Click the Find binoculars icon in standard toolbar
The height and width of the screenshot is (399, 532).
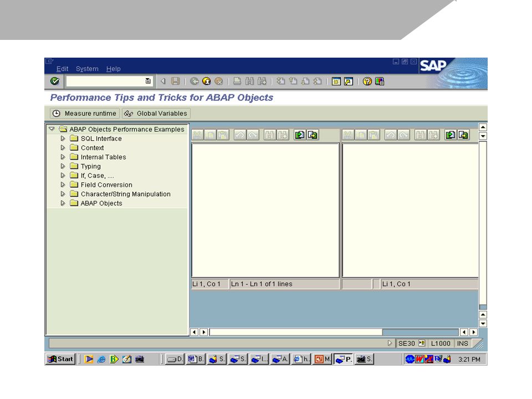pos(250,81)
